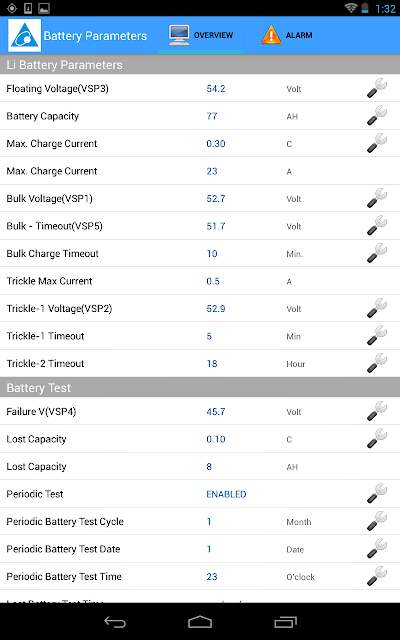Edit Trickle-1 Voltage(VSP2) using wrench
The width and height of the screenshot is (400, 640).
pyautogui.click(x=377, y=308)
